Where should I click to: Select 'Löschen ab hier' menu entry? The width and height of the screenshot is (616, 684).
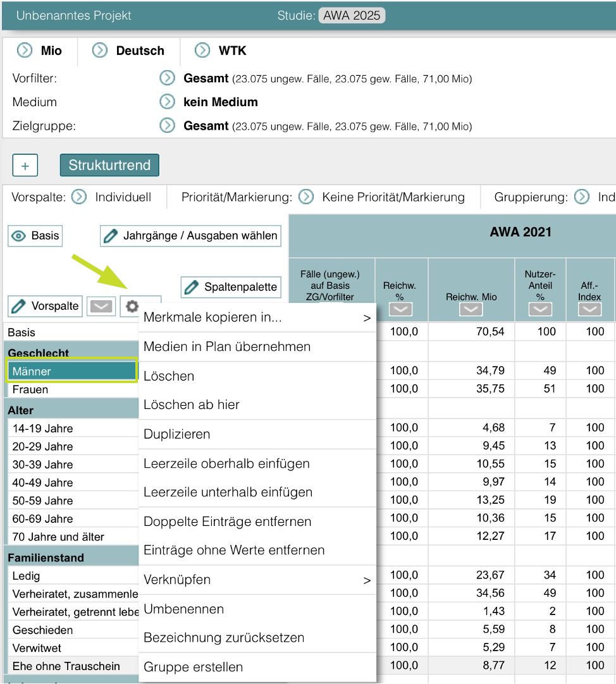(x=192, y=405)
